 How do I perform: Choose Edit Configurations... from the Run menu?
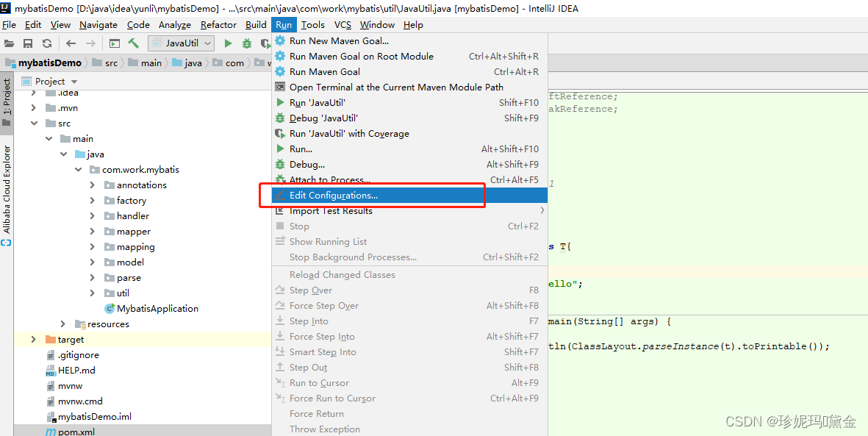pyautogui.click(x=409, y=196)
